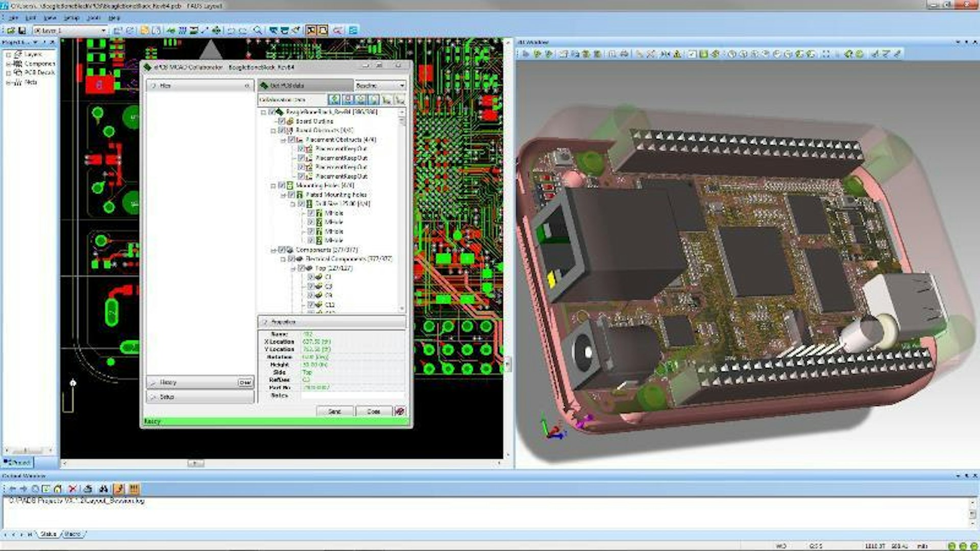Toggle the Mounting Holes checkbox

[281, 185]
